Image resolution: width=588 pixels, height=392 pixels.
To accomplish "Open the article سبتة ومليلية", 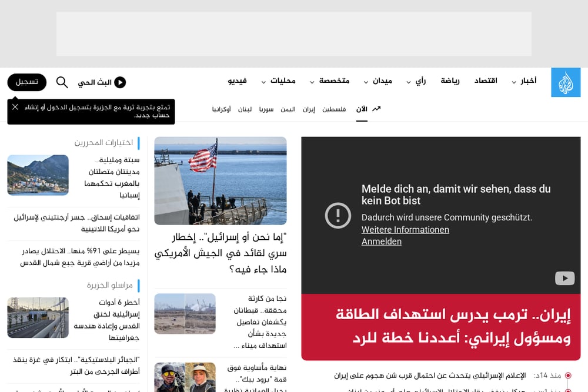I will [112, 177].
